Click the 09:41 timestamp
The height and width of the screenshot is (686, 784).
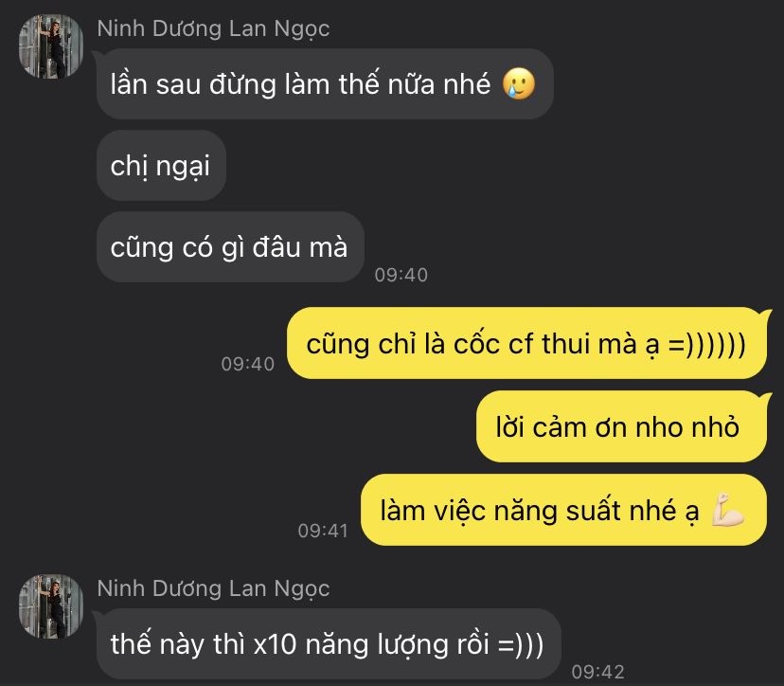[323, 531]
